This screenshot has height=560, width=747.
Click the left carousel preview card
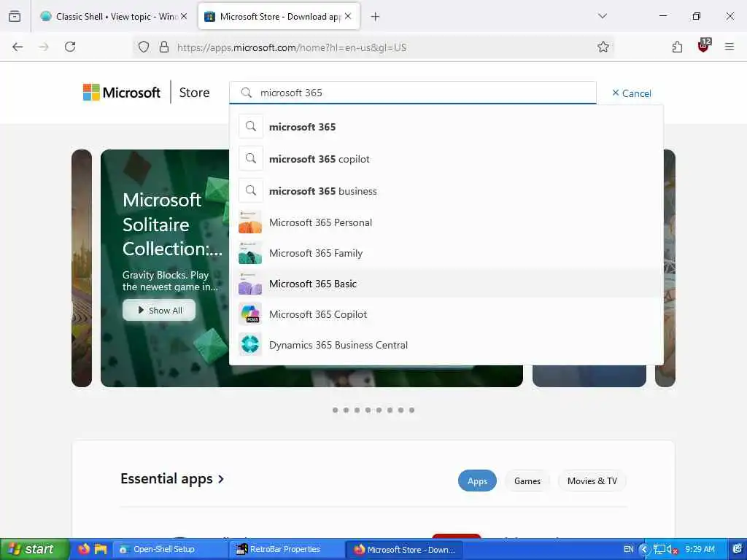coord(82,268)
